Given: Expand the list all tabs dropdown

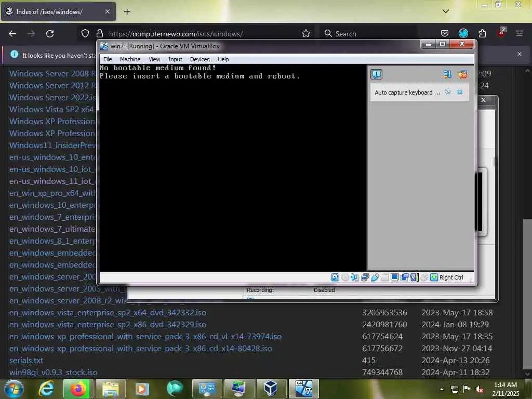Looking at the screenshot, I should tap(445, 11).
